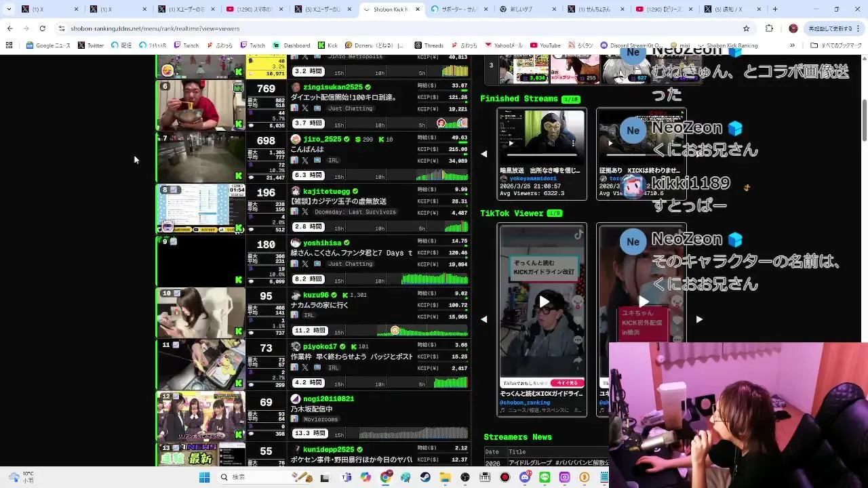This screenshot has height=488, width=868.
Task: Open the X icon in yoshihisa's row
Action: pos(305,264)
